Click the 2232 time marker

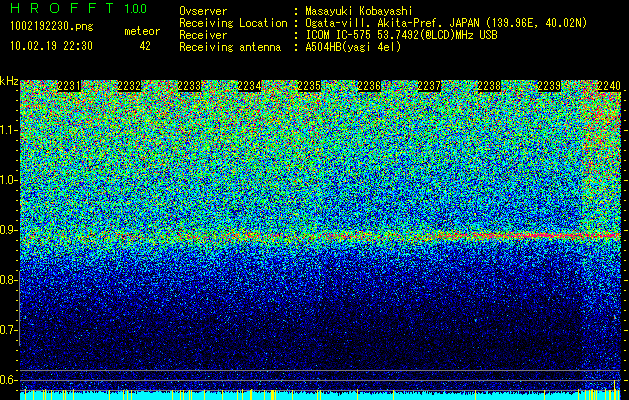[129, 86]
